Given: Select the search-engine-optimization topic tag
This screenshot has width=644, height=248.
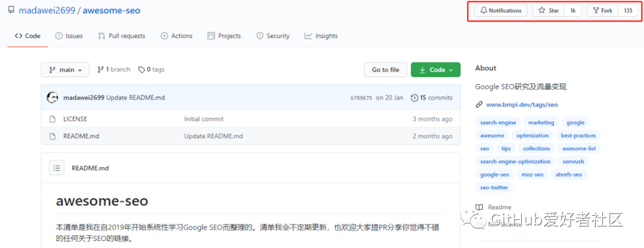Looking at the screenshot, I should coord(515,162).
